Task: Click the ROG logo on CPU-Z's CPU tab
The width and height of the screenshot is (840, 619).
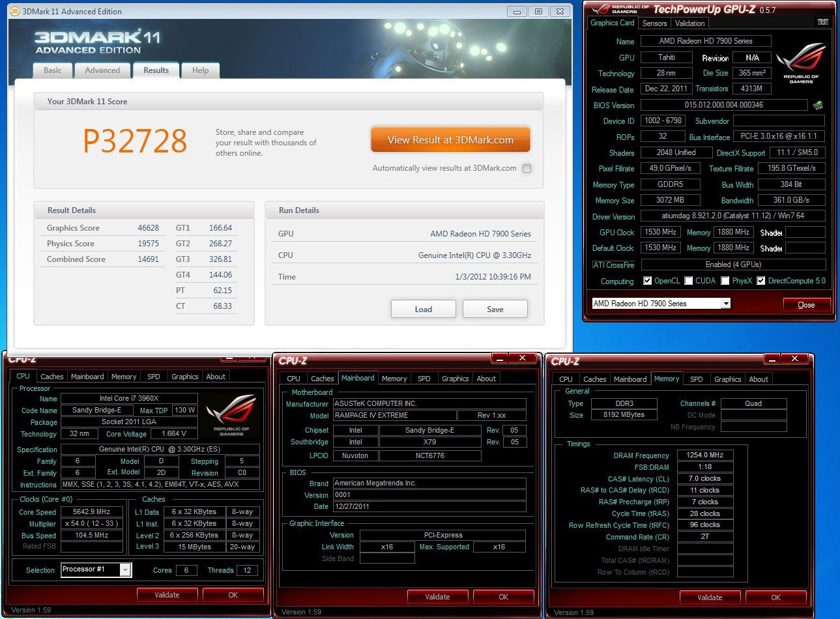Action: coord(231,414)
